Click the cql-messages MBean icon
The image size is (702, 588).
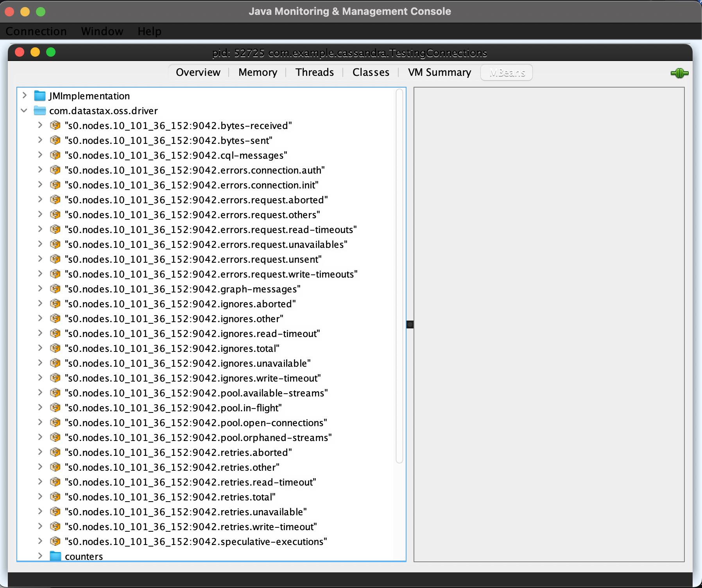(x=56, y=155)
